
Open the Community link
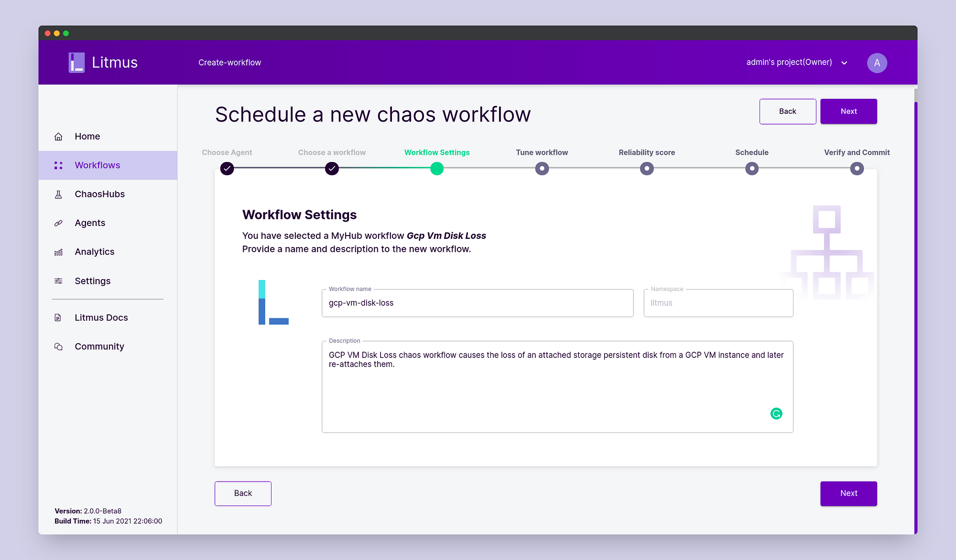click(108, 346)
